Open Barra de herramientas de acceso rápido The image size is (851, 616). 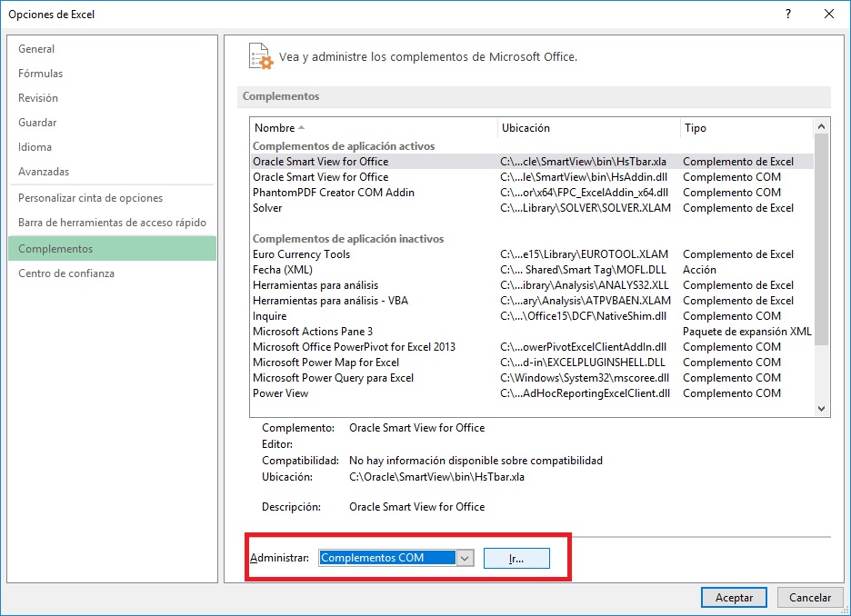point(112,223)
